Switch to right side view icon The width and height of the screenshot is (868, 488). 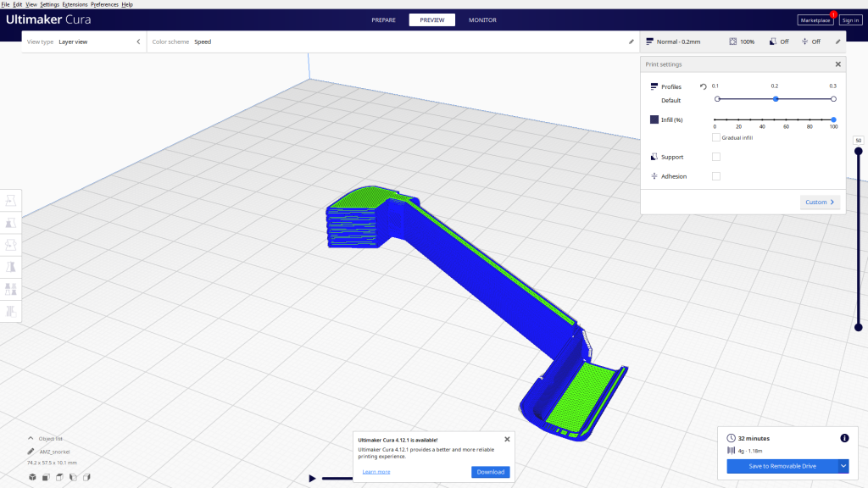(86, 477)
